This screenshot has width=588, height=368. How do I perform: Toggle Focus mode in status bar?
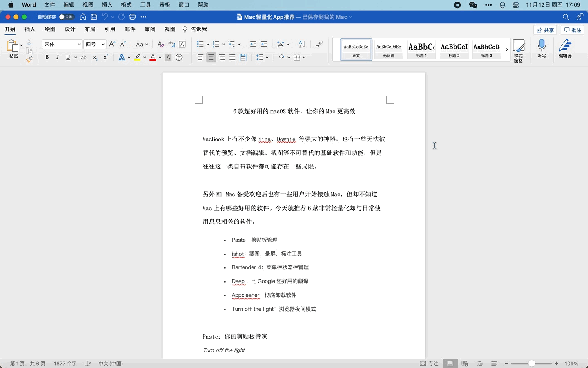pyautogui.click(x=429, y=364)
